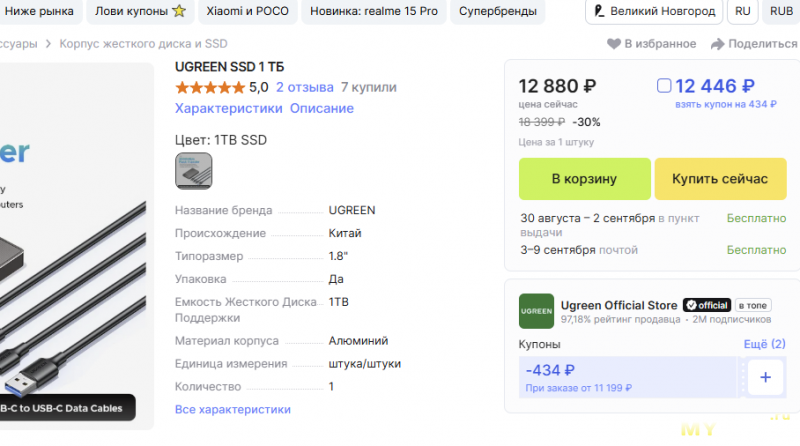Click the official verified badge
800x446 pixels.
(x=707, y=305)
